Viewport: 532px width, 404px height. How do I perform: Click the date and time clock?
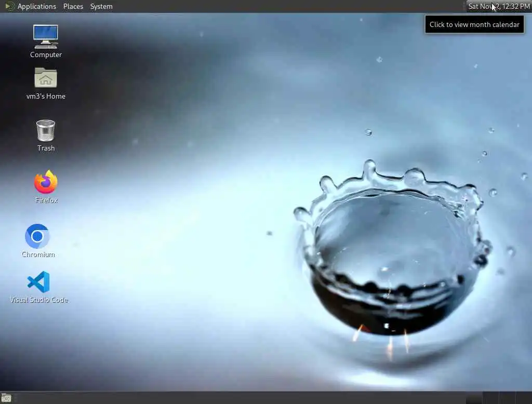(499, 6)
